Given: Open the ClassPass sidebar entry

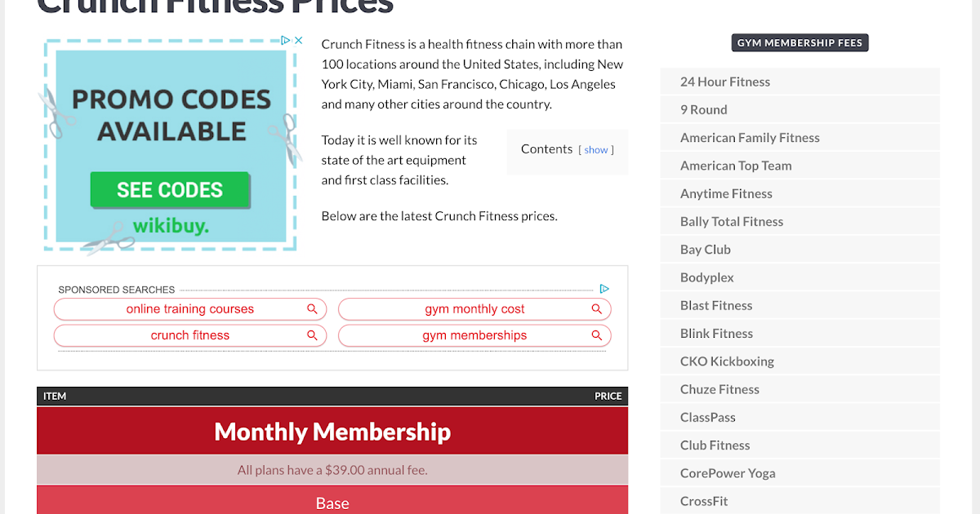Looking at the screenshot, I should click(707, 417).
